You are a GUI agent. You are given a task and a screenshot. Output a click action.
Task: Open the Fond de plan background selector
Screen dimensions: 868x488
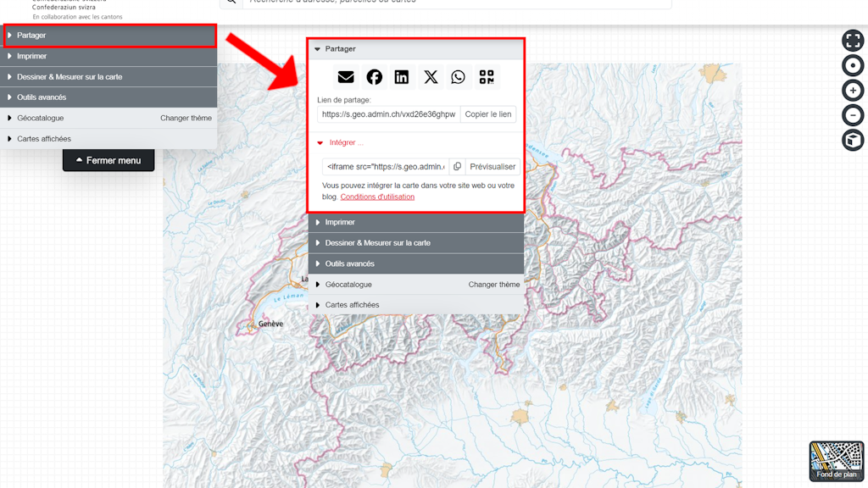pos(837,462)
